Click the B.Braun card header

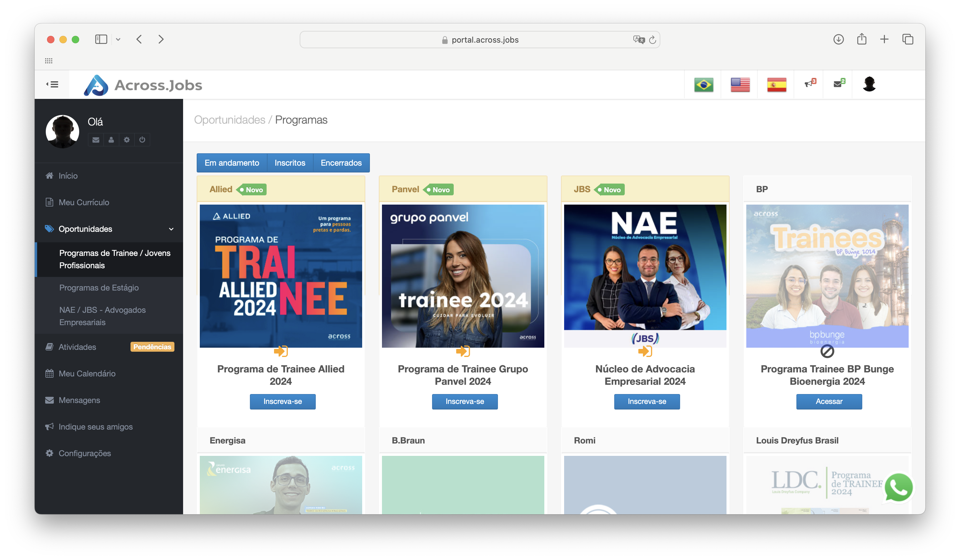pyautogui.click(x=463, y=440)
